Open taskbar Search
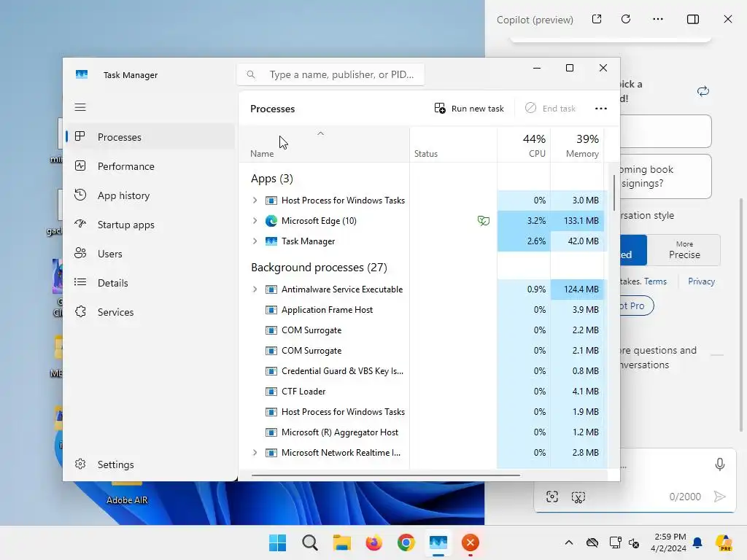Image resolution: width=747 pixels, height=560 pixels. [x=309, y=542]
